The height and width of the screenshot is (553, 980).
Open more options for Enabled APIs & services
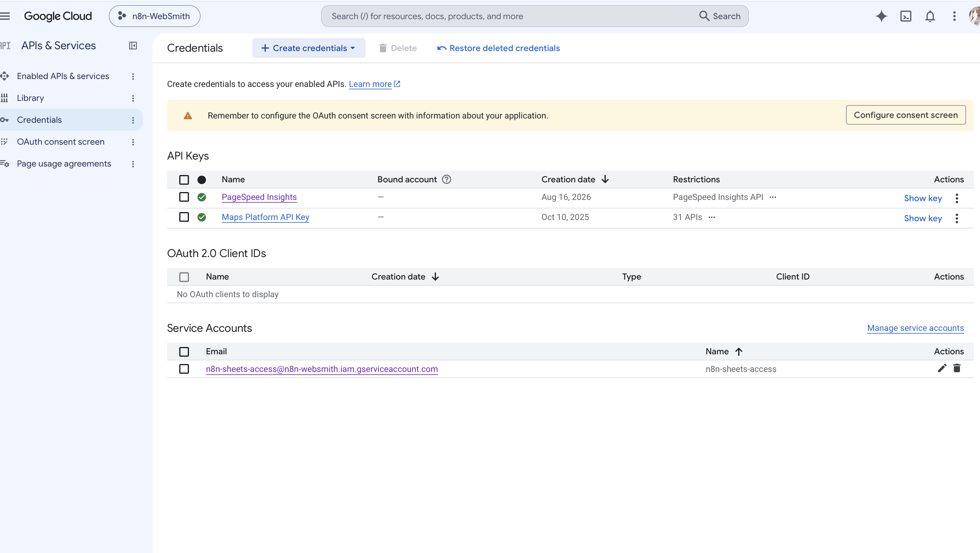133,77
